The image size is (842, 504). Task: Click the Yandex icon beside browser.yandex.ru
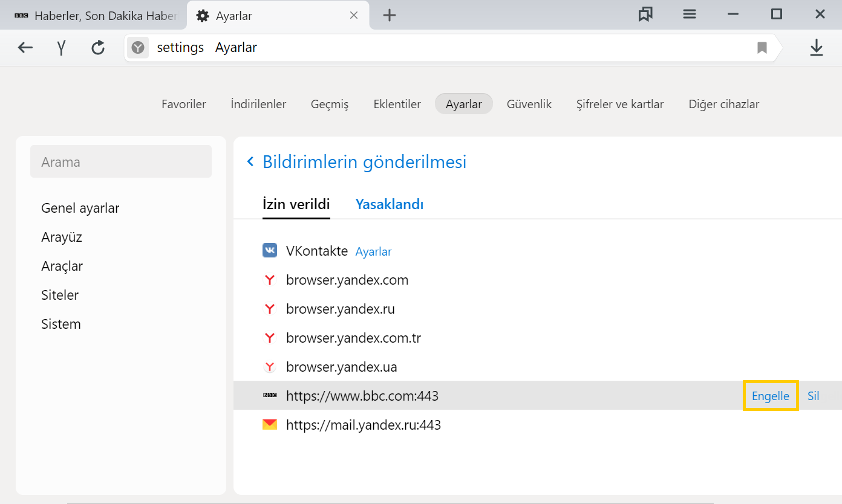(270, 309)
